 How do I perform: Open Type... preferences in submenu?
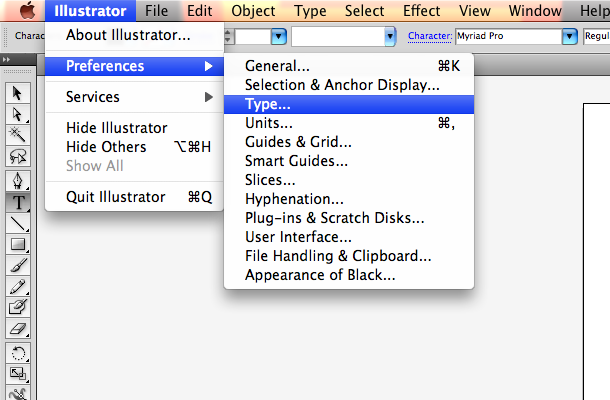(x=349, y=104)
